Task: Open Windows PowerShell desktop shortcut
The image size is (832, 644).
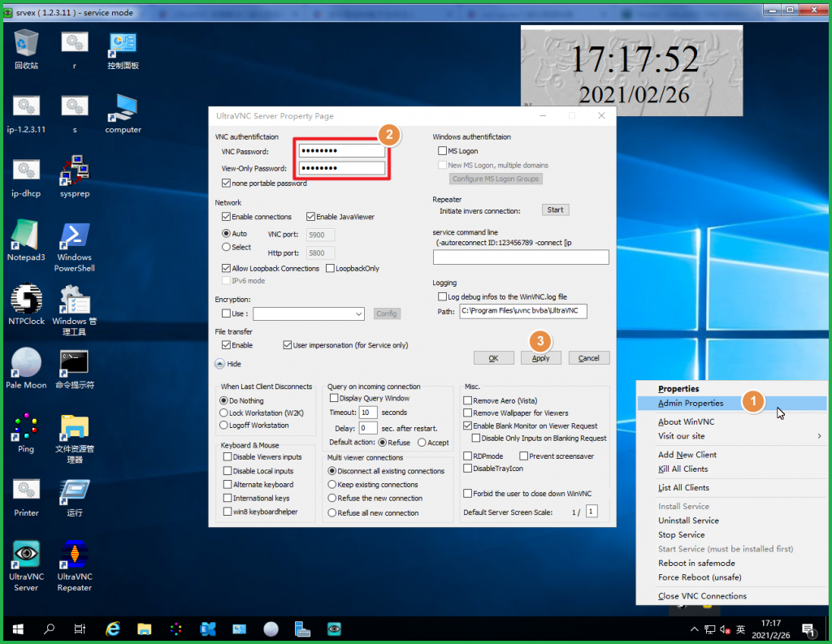Action: click(x=74, y=237)
